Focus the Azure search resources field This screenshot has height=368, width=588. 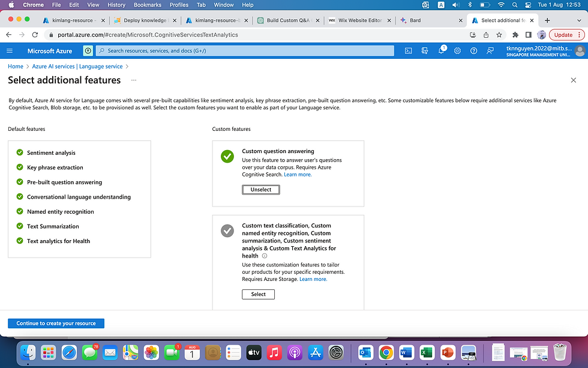coord(245,50)
